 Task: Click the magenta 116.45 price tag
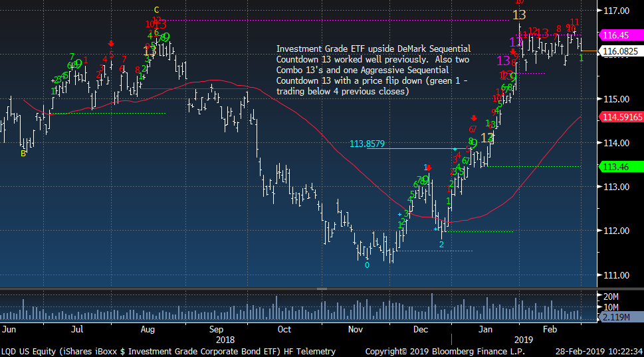[x=621, y=35]
